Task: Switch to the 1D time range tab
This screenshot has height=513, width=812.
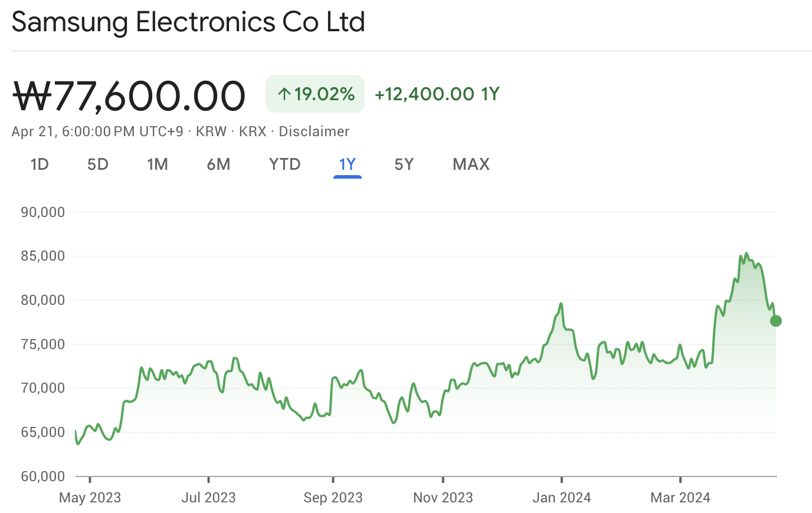Action: pyautogui.click(x=40, y=165)
